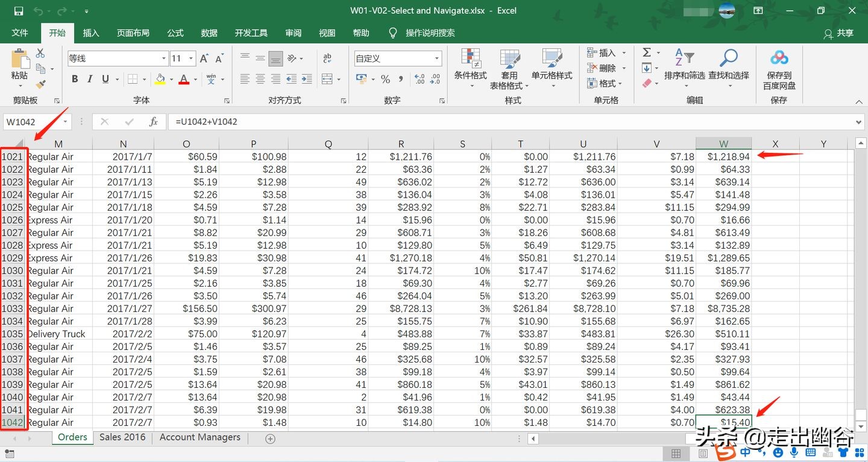The height and width of the screenshot is (462, 868).
Task: Click the New Sheet plus button
Action: [x=270, y=439]
